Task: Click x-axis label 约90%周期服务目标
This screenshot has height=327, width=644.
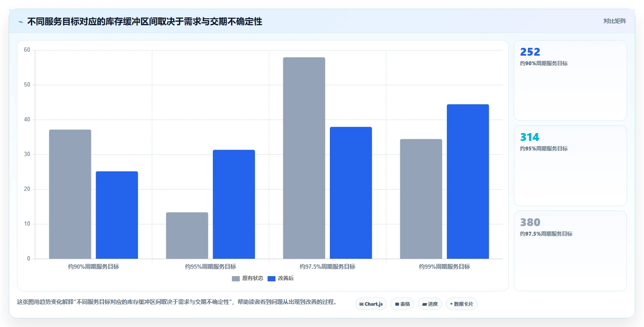Action: pos(94,267)
